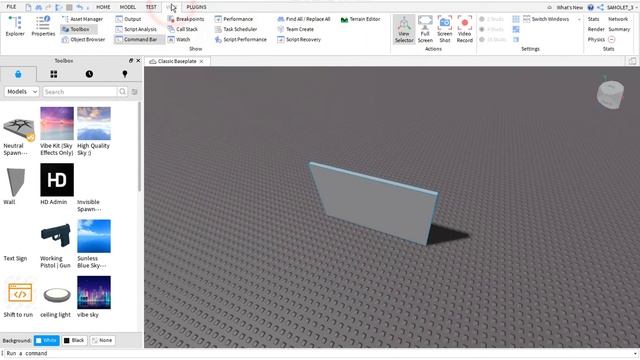Insert the HD Admin model
640x360 pixels.
[57, 184]
